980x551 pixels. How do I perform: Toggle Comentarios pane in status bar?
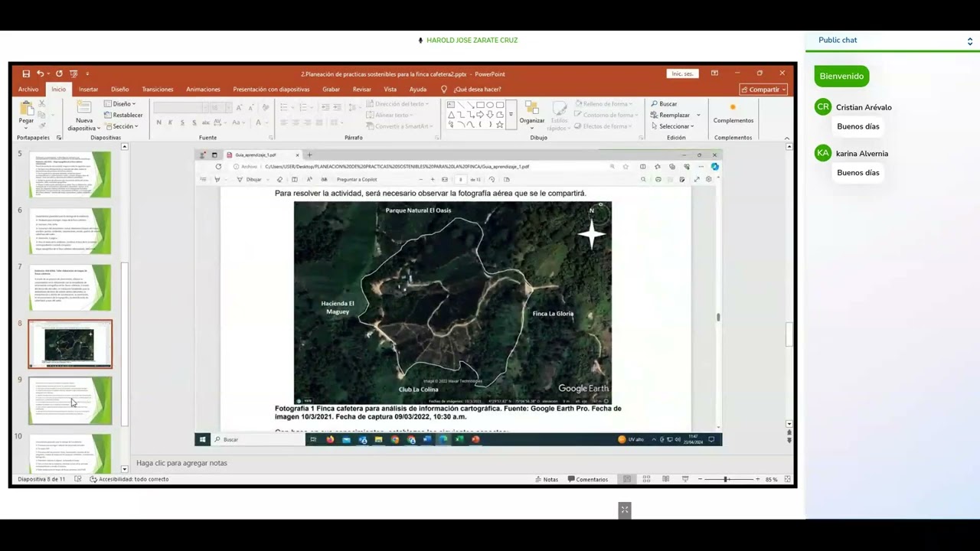pyautogui.click(x=588, y=479)
